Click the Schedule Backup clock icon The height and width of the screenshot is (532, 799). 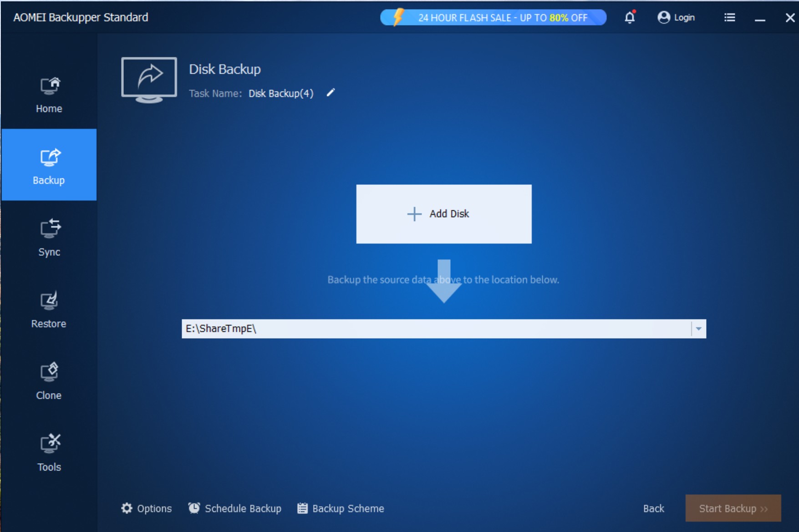click(x=194, y=508)
